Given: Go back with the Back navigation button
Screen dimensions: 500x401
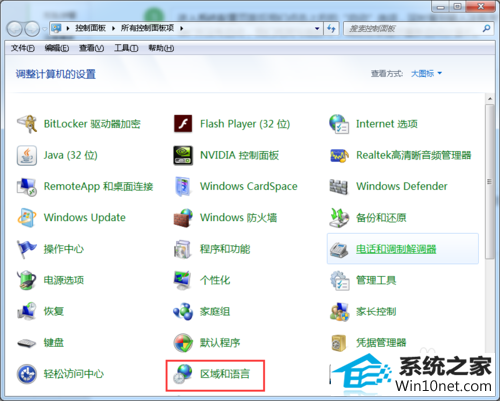Looking at the screenshot, I should (x=15, y=29).
